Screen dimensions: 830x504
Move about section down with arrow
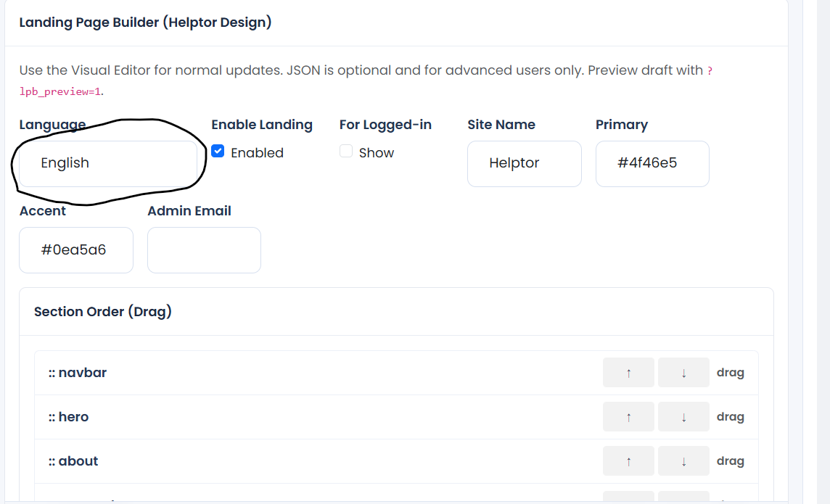tap(683, 461)
